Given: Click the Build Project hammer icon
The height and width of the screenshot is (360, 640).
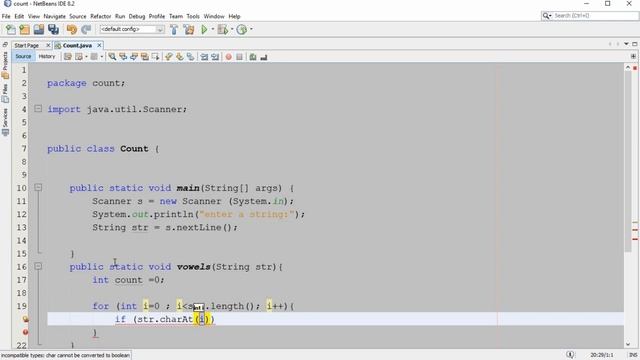Looking at the screenshot, I should click(174, 29).
